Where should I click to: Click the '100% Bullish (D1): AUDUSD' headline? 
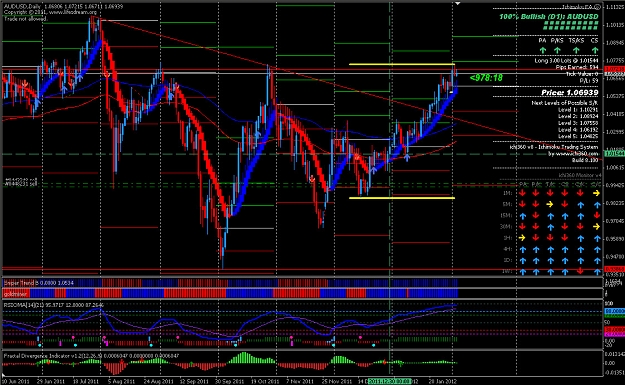tap(549, 17)
